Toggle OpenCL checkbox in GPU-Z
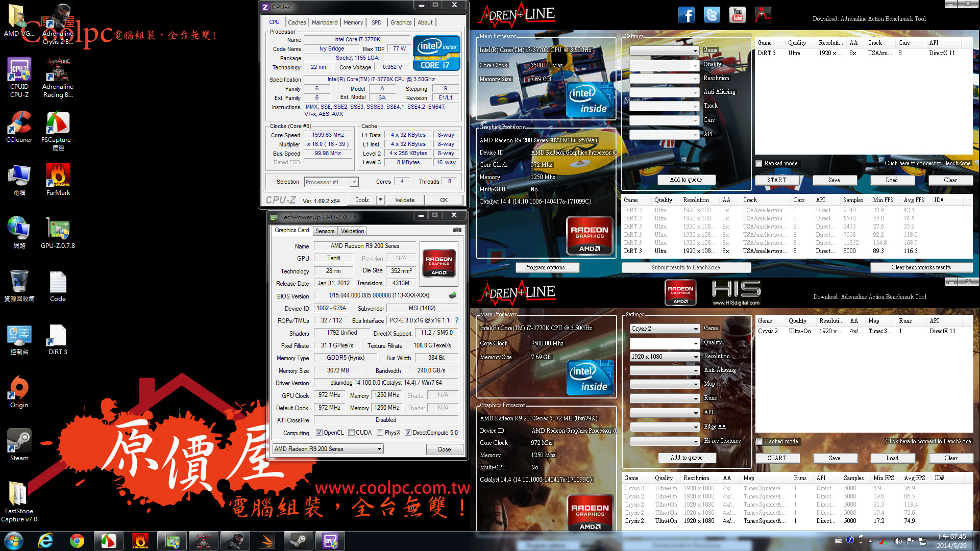The image size is (980, 551). (319, 433)
